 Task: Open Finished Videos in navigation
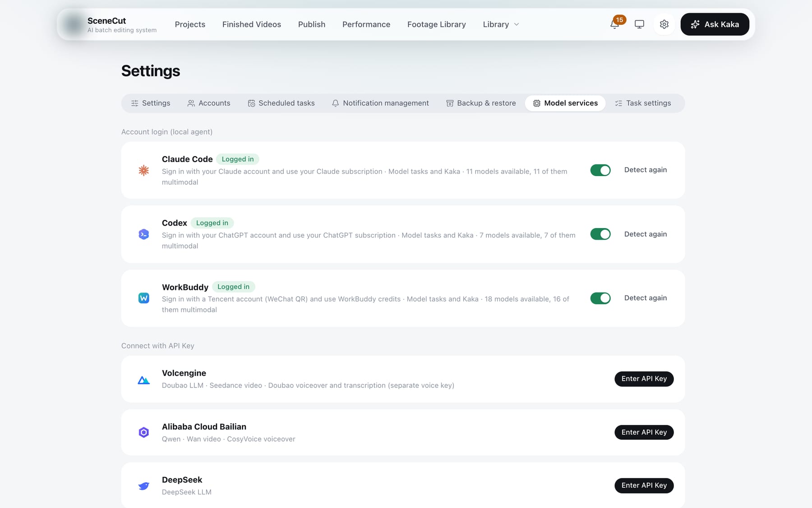point(252,24)
